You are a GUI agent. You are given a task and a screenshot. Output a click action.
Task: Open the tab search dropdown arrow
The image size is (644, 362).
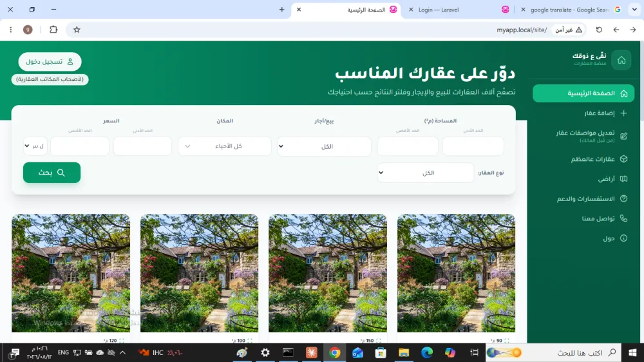[634, 10]
